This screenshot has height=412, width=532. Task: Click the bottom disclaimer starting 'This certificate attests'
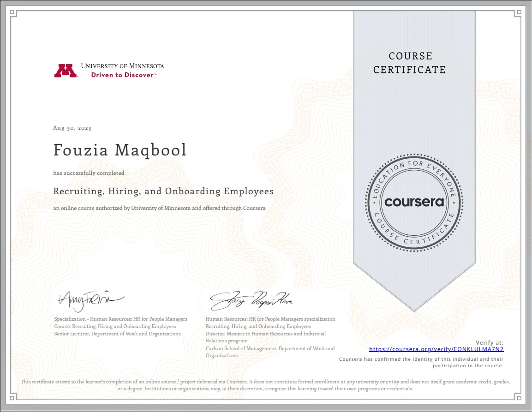265,385
